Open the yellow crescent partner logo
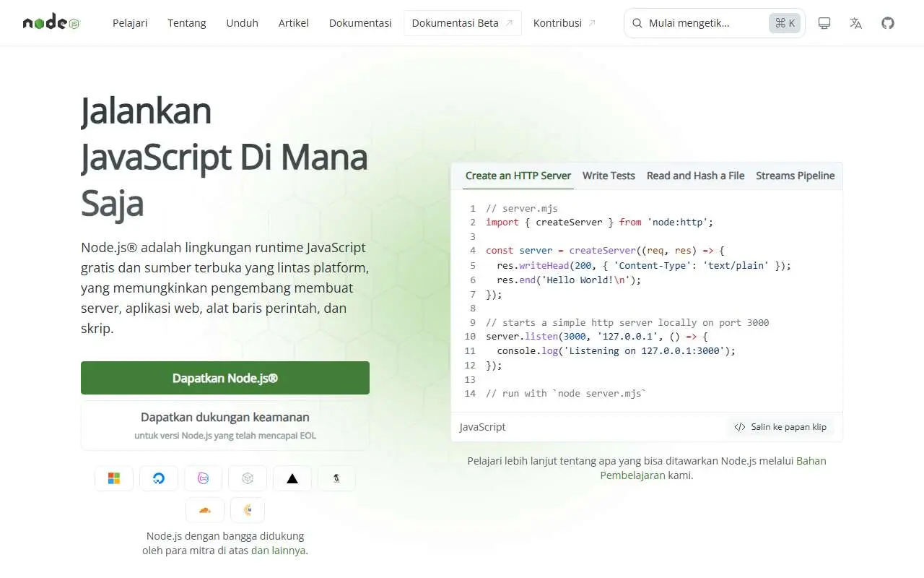Viewport: 924px width, 578px height. pyautogui.click(x=248, y=510)
